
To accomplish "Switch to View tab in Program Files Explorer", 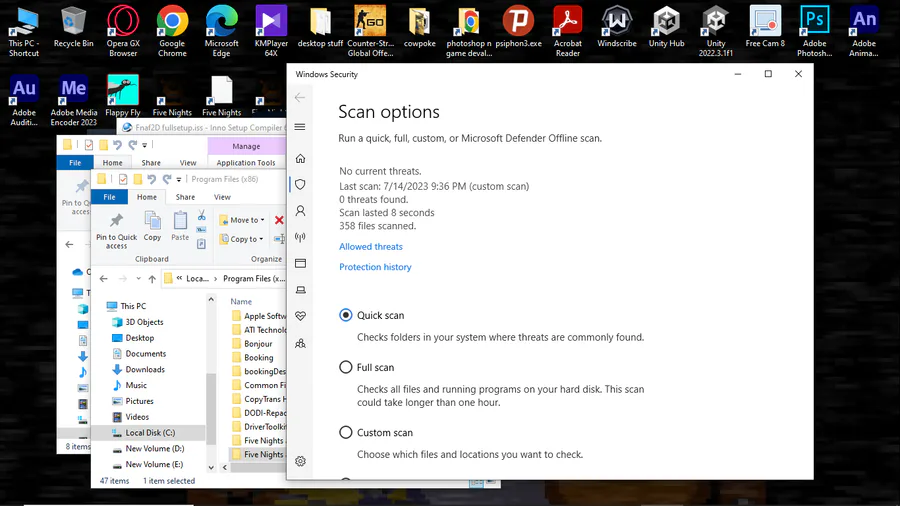I will pos(222,197).
